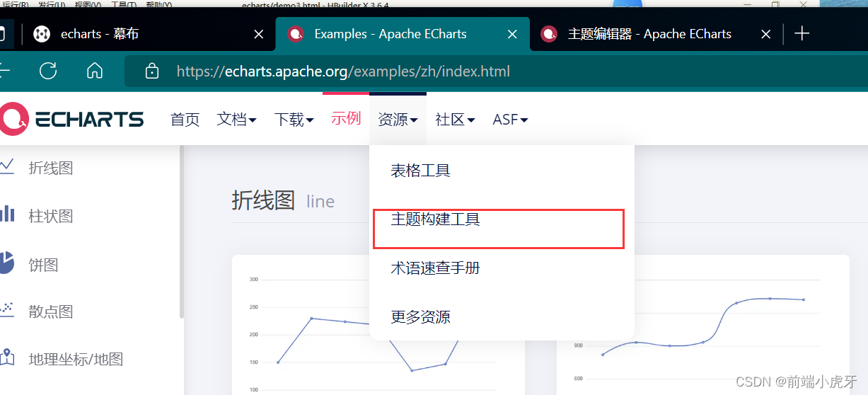Go to the browser home page icon
The image size is (868, 395).
(94, 71)
